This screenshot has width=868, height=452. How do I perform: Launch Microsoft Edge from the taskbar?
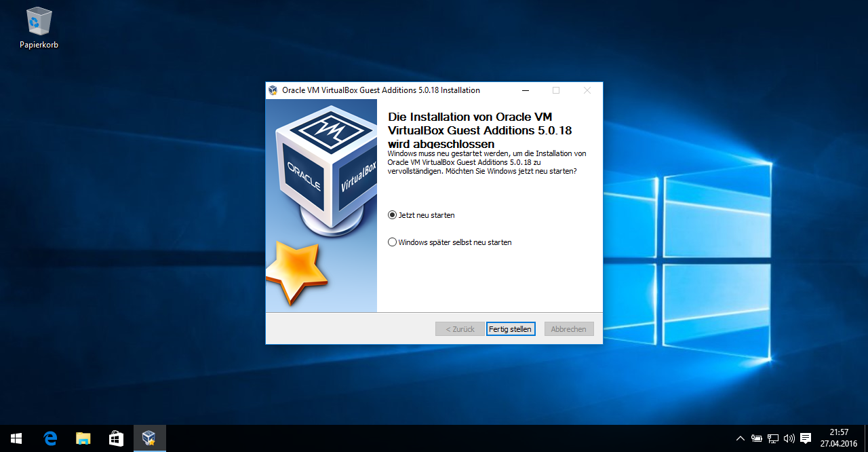pos(50,438)
